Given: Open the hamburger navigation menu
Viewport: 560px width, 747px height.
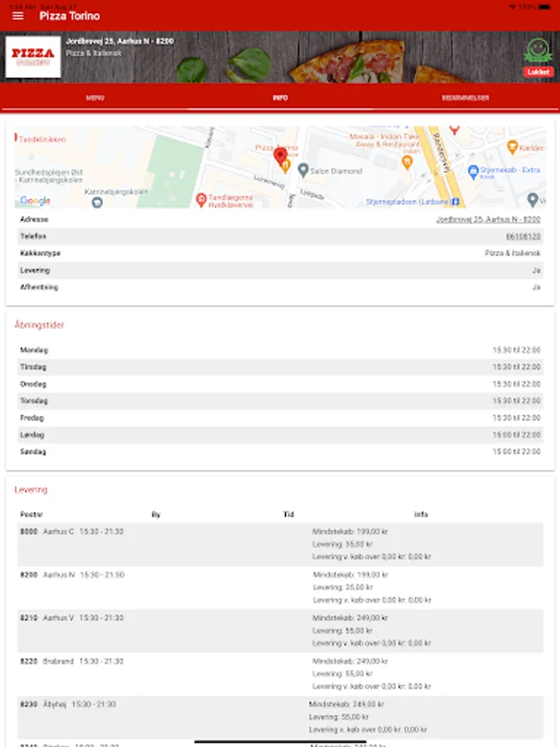Looking at the screenshot, I should (17, 16).
